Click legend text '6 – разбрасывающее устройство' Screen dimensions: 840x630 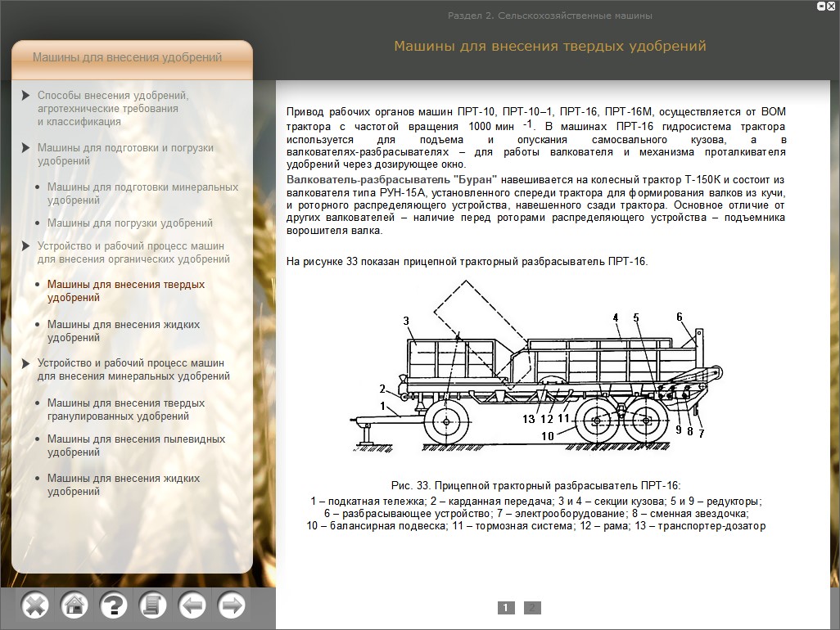408,514
